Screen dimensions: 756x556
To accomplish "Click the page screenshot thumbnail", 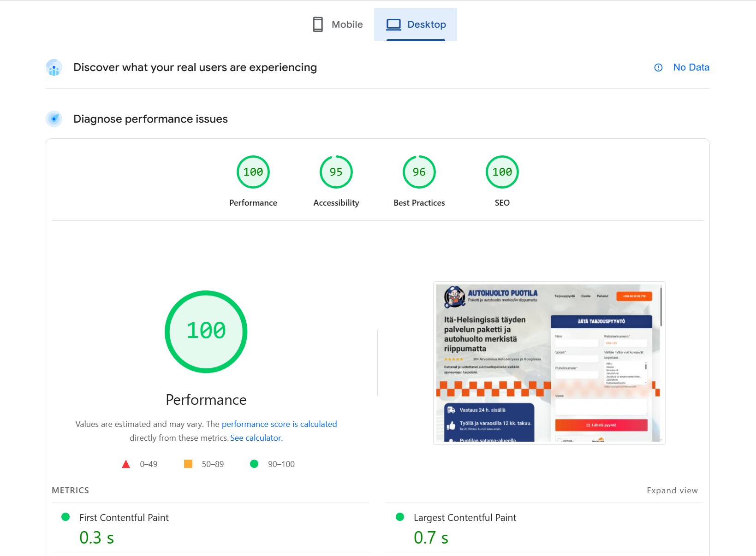I will point(549,363).
